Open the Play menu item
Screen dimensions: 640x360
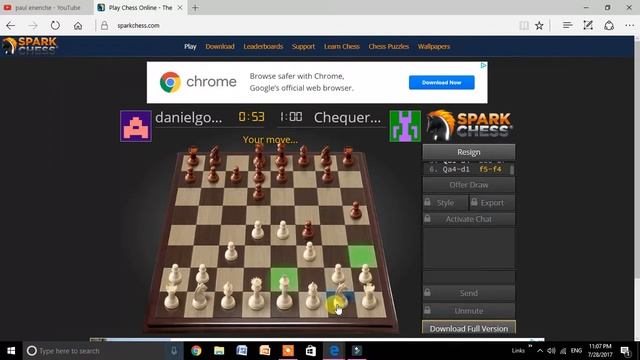pyautogui.click(x=190, y=47)
